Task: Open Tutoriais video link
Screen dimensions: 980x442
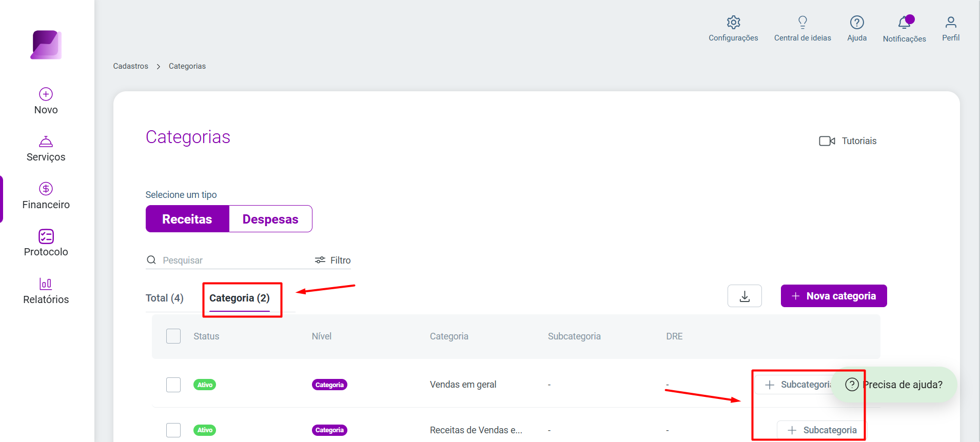Action: coord(848,141)
